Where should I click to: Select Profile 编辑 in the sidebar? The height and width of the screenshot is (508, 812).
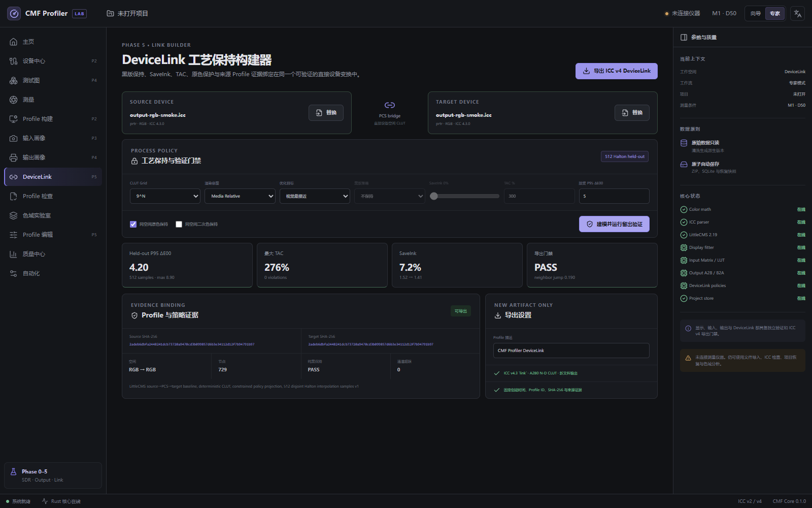53,235
